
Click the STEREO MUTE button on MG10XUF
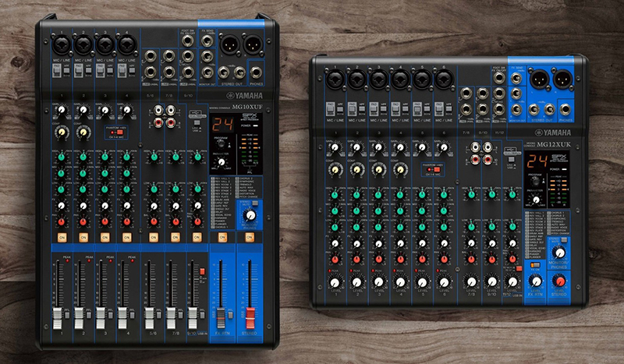click(255, 203)
